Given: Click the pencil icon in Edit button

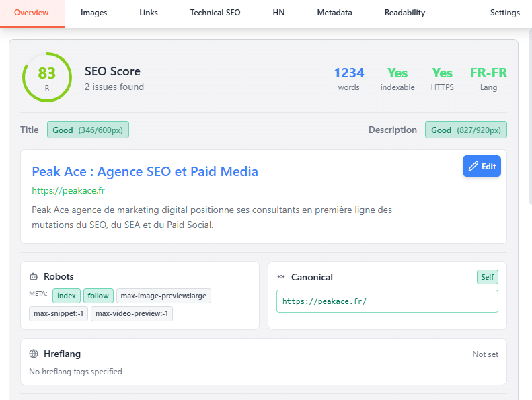Looking at the screenshot, I should click(473, 166).
